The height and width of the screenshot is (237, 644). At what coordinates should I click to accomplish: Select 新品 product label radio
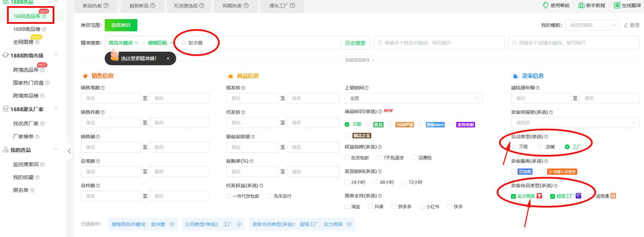pos(368,125)
